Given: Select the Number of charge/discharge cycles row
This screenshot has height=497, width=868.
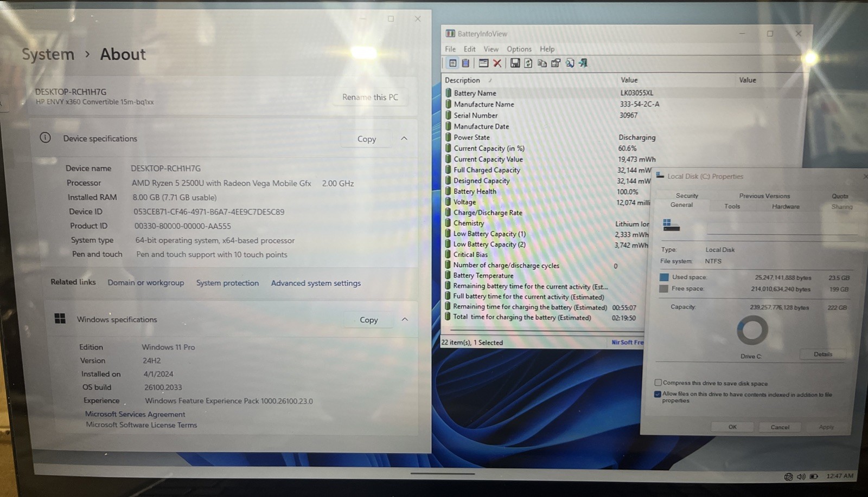Looking at the screenshot, I should pyautogui.click(x=544, y=265).
